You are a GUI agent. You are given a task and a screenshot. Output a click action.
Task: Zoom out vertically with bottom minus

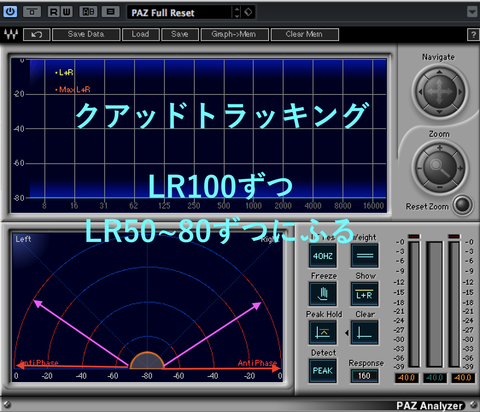tap(440, 187)
